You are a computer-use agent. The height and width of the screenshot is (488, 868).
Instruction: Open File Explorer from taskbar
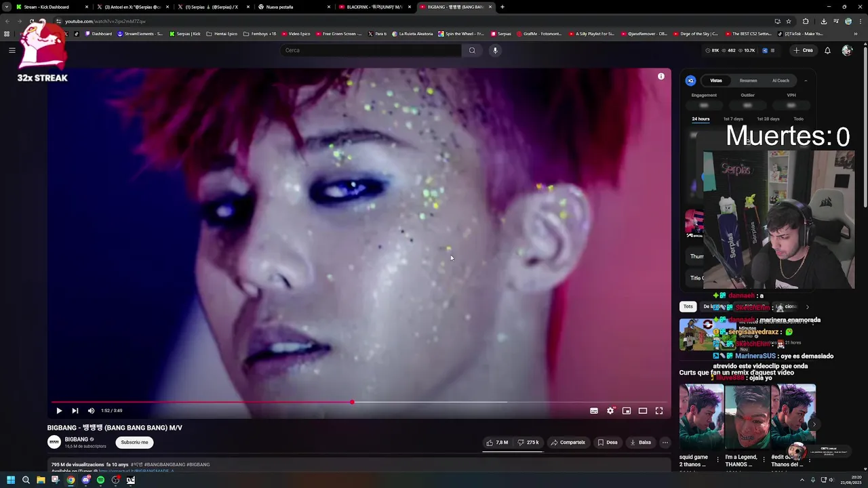pyautogui.click(x=41, y=480)
